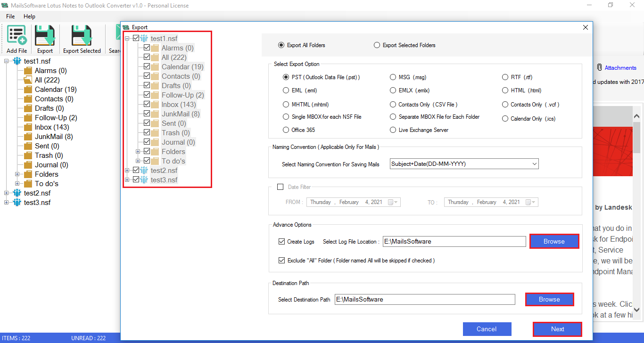
Task: Uncheck Follow-Up (2) in Export tree
Action: tap(147, 95)
